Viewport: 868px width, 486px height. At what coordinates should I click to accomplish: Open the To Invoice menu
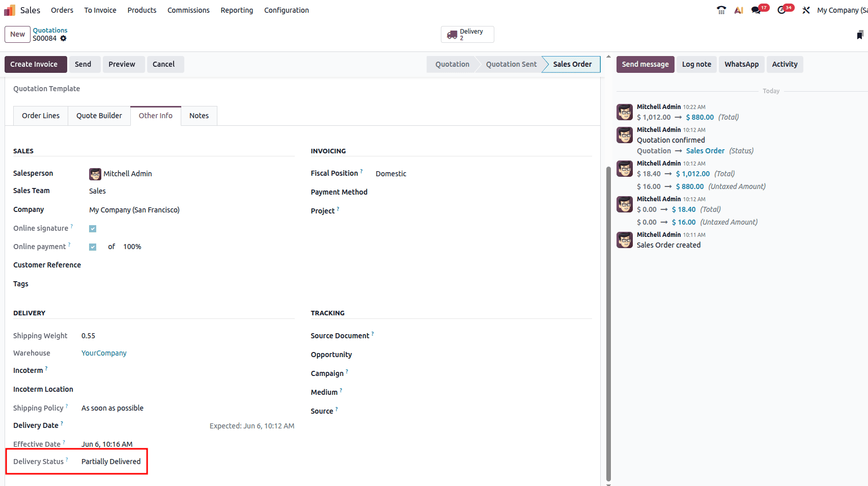click(x=100, y=10)
